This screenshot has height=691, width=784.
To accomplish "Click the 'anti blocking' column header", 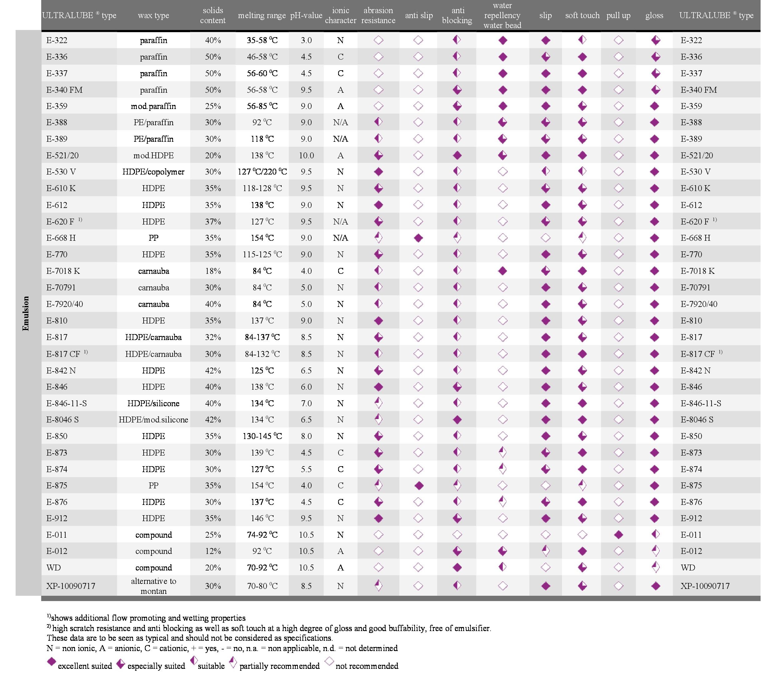I will (457, 15).
